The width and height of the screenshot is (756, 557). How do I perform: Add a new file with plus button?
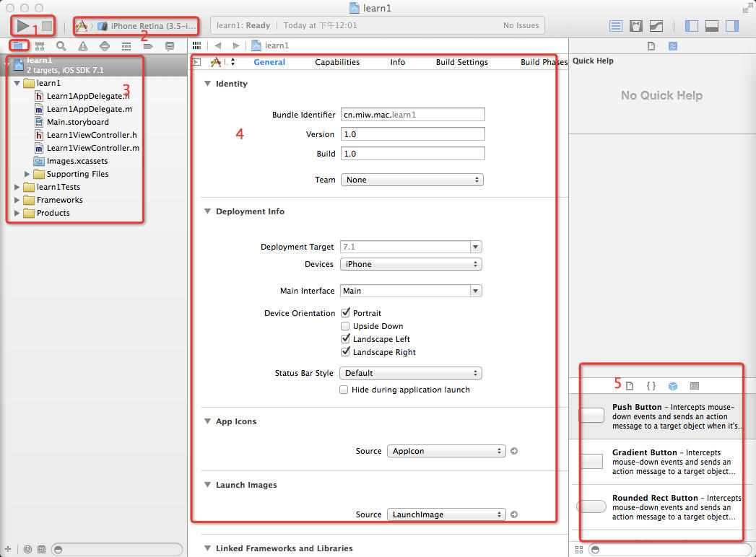tap(8, 549)
